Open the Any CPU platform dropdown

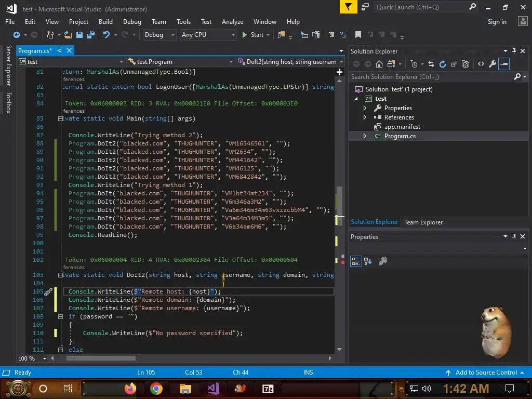tap(208, 35)
